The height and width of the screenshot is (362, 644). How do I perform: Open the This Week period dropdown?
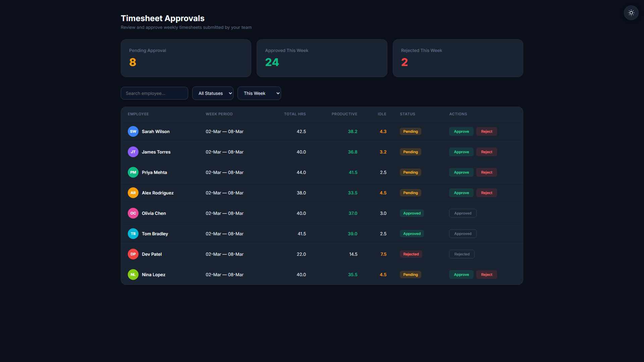(x=259, y=93)
